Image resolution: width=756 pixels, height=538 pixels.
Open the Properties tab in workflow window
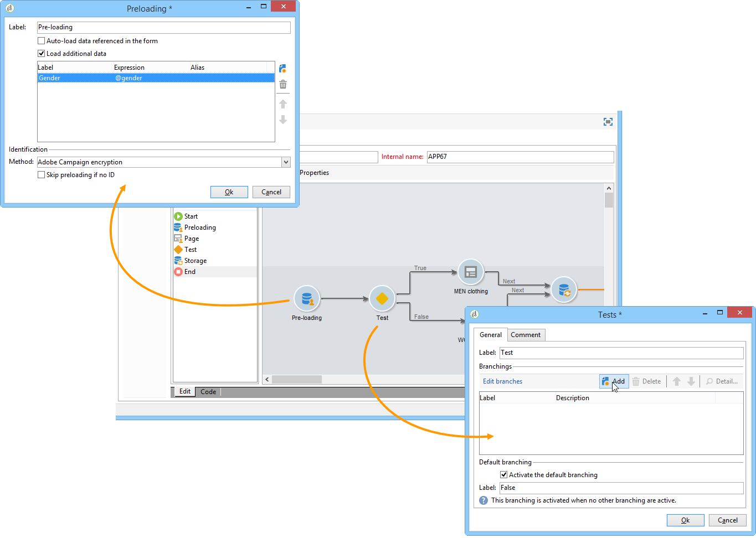[315, 173]
